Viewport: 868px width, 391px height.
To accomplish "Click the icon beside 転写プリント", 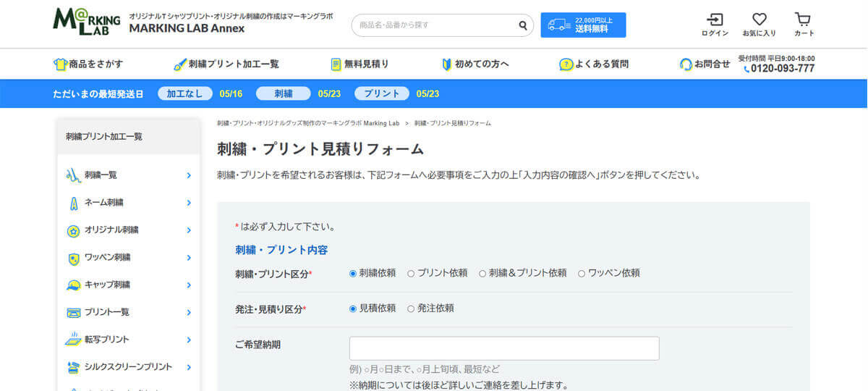I will (73, 340).
